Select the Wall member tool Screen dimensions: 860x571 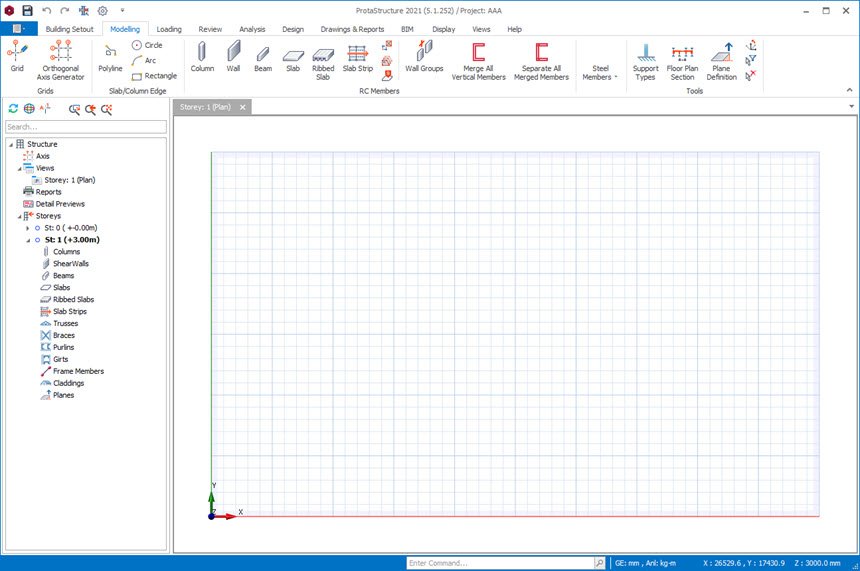click(233, 56)
